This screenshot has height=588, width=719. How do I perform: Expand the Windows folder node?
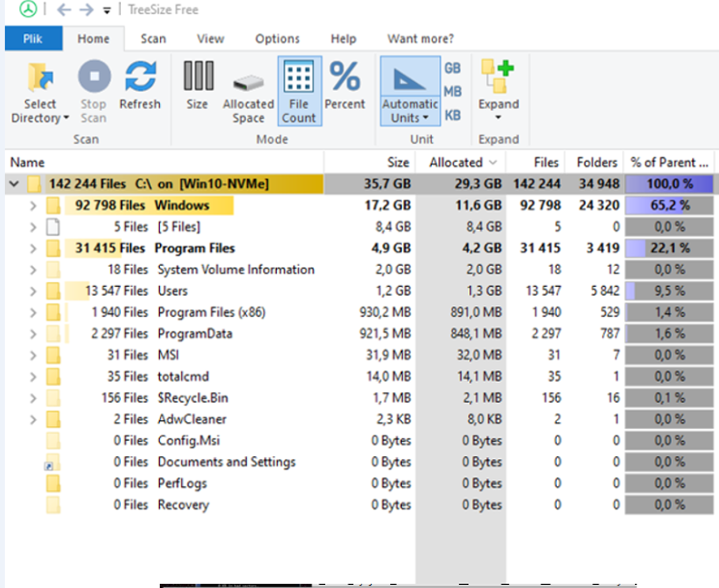point(33,205)
